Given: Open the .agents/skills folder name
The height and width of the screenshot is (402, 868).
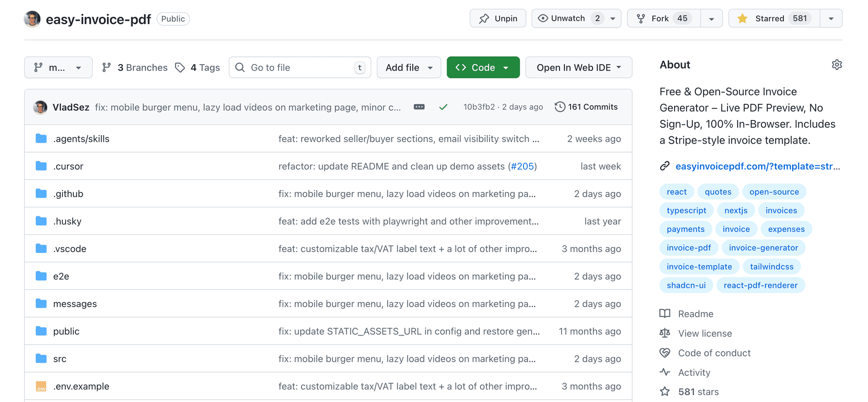Looking at the screenshot, I should click(x=81, y=139).
